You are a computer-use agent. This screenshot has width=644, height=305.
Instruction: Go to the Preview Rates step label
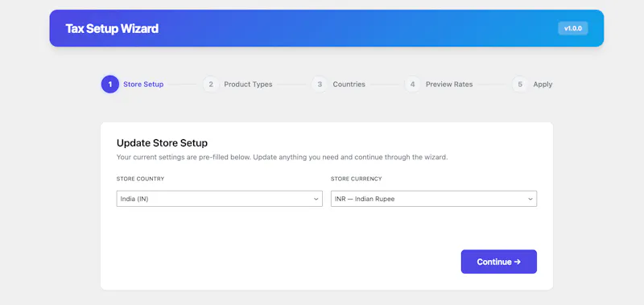[449, 84]
